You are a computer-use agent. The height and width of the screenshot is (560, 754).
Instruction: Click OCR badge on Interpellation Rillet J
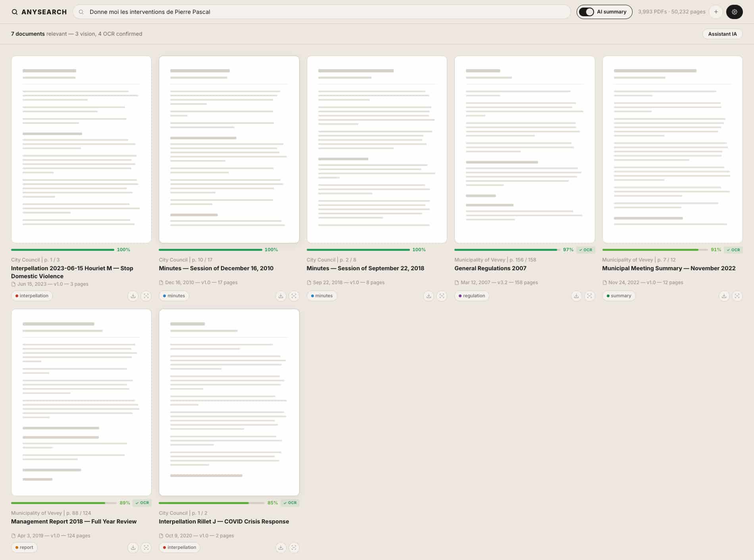(290, 503)
